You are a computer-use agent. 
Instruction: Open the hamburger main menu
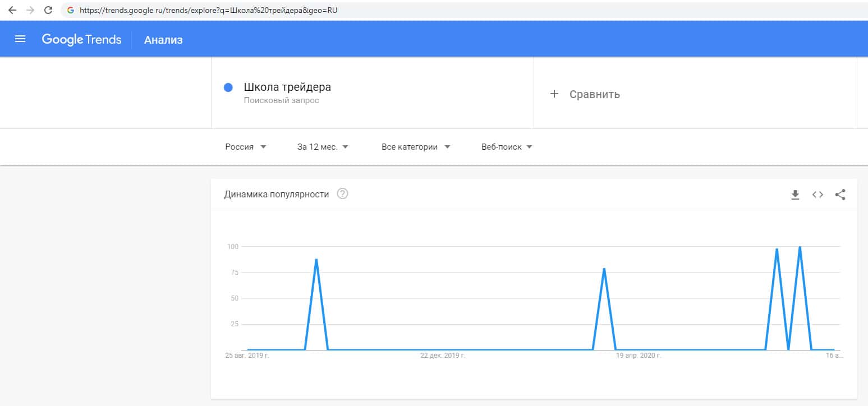click(x=20, y=39)
